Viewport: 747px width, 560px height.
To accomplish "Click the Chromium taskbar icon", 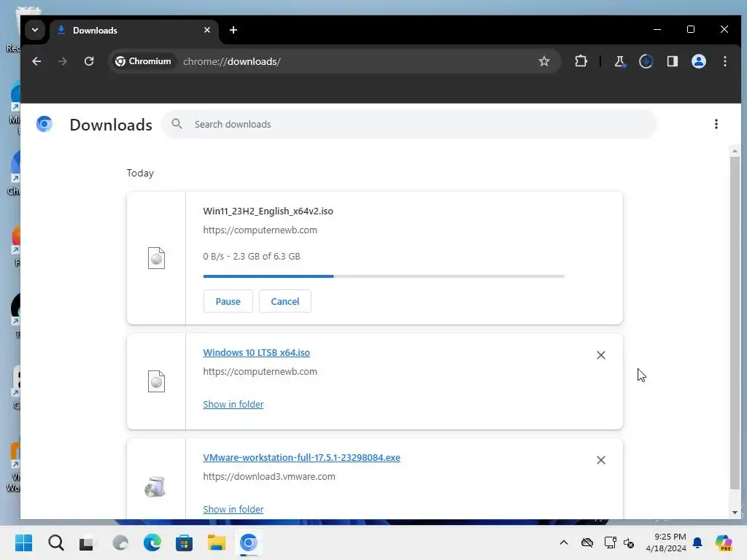I will pos(248,542).
